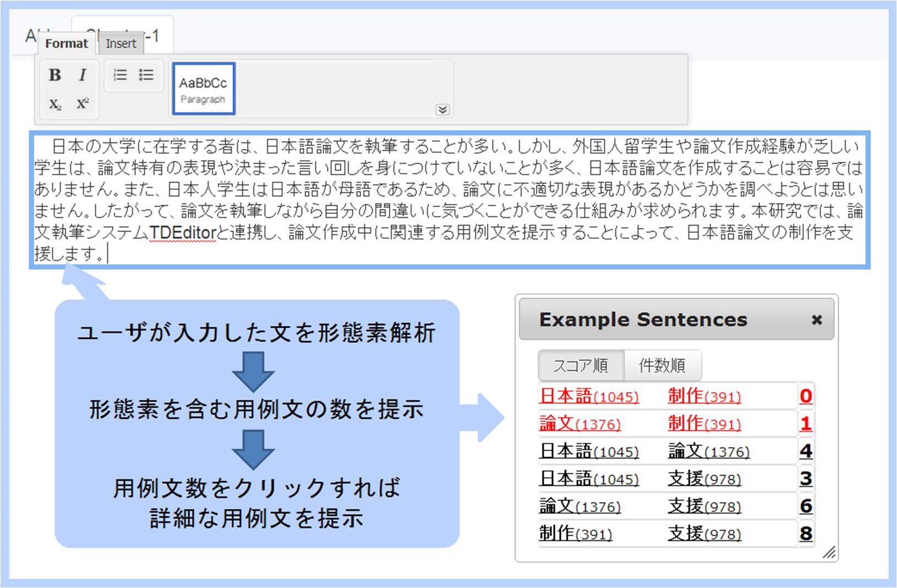Click 論文(1376) in the row with count 6
897x588 pixels.
coord(580,506)
